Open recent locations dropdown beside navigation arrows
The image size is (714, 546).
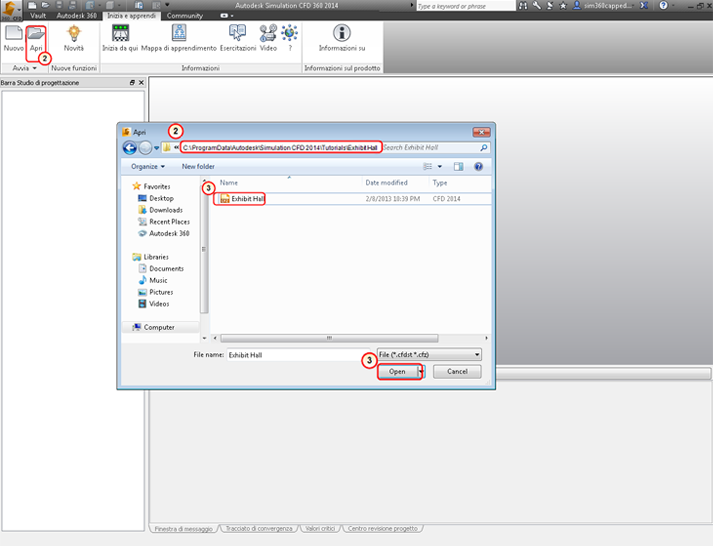click(x=156, y=148)
